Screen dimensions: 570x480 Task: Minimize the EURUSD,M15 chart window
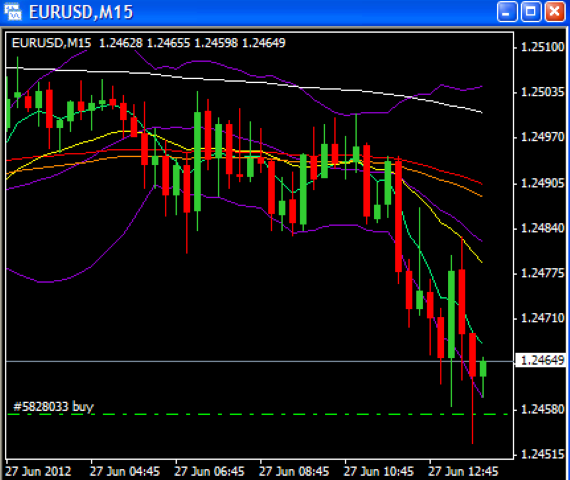click(507, 11)
